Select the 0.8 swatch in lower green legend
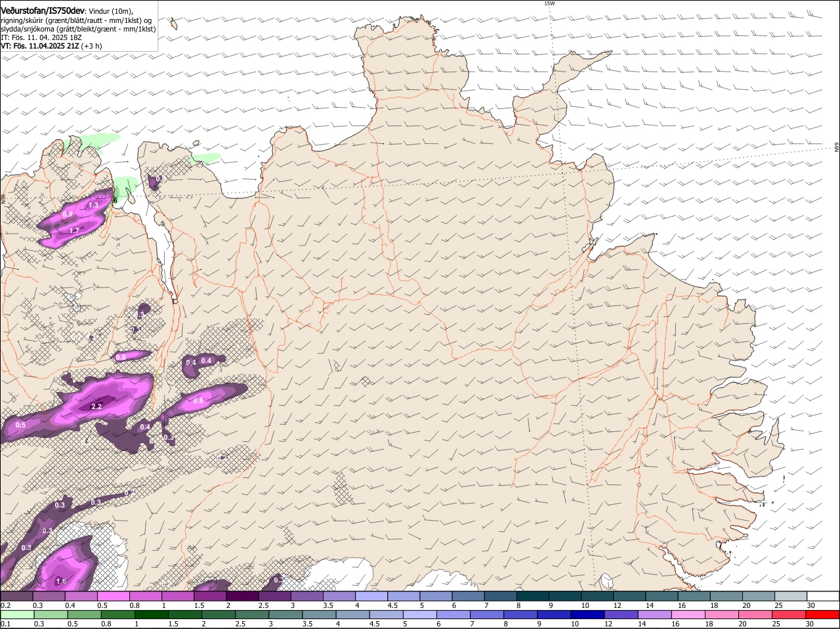 117,615
